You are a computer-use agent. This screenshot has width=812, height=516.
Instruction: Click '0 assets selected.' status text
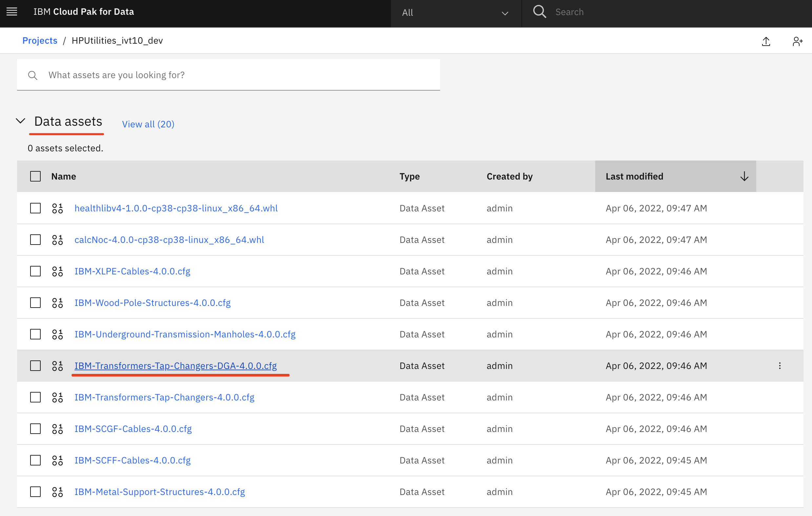[x=65, y=148]
